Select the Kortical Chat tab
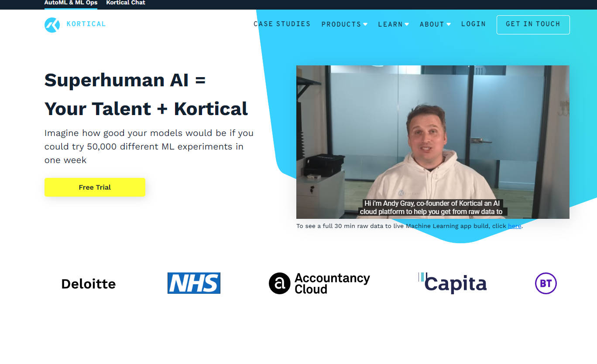The image size is (597, 364). pos(125,3)
